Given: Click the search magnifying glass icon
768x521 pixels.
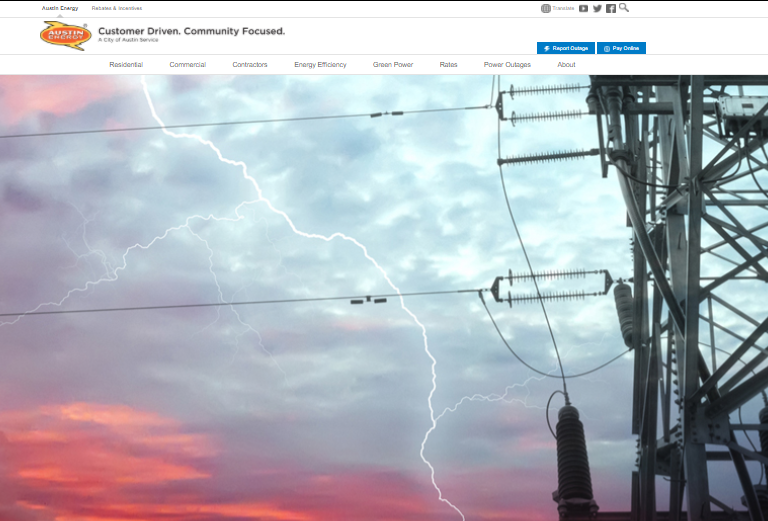Looking at the screenshot, I should point(624,8).
